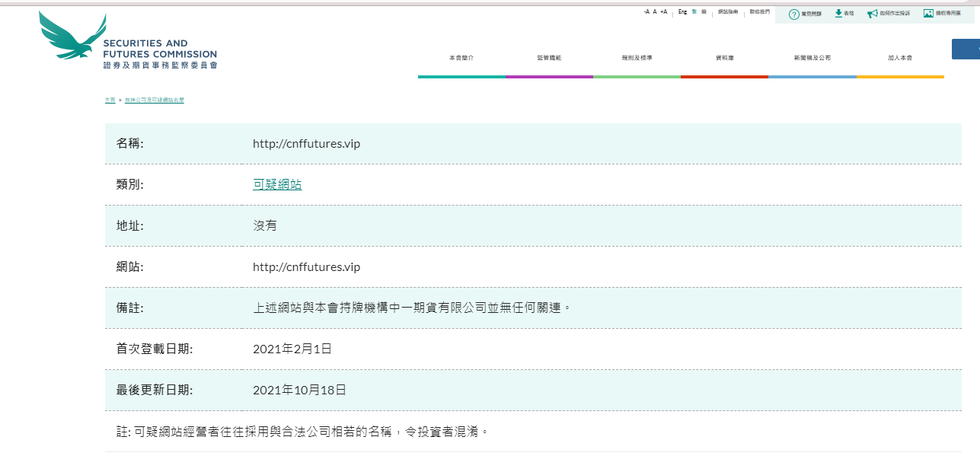Open the 傳媒專用區 picture icon
This screenshot has width=980, height=472.
[x=928, y=14]
